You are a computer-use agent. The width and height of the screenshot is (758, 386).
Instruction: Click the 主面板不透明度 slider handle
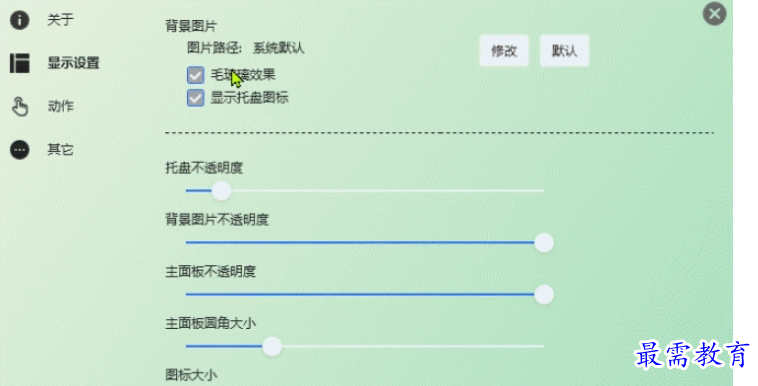[544, 295]
